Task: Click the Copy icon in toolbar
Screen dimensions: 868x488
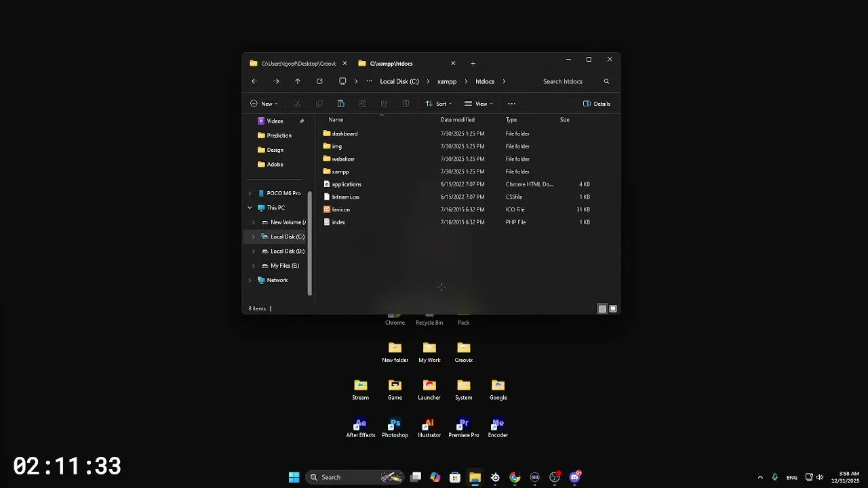Action: tap(319, 104)
